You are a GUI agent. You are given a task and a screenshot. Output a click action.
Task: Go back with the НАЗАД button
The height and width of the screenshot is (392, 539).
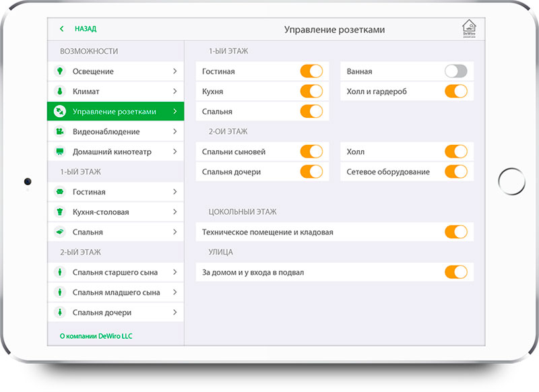tap(78, 29)
